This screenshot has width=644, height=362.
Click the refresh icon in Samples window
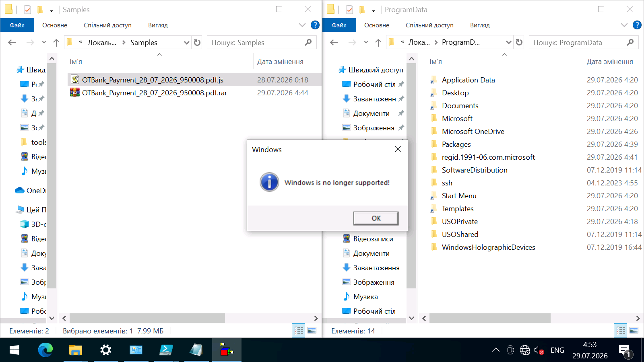point(197,42)
